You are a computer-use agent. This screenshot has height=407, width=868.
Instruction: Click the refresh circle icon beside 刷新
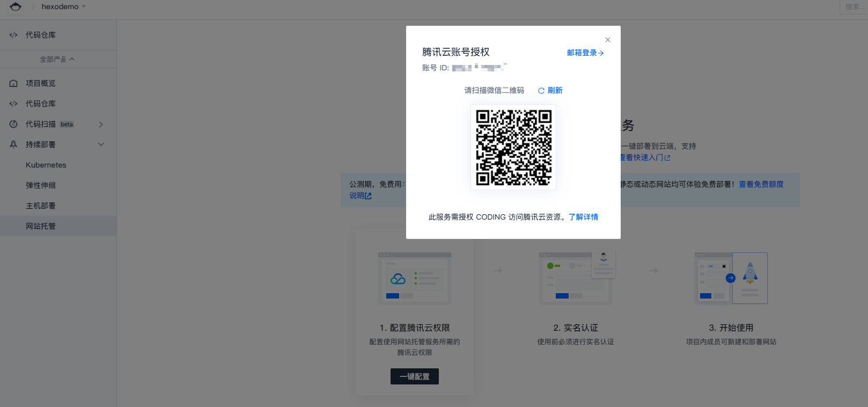(x=541, y=91)
